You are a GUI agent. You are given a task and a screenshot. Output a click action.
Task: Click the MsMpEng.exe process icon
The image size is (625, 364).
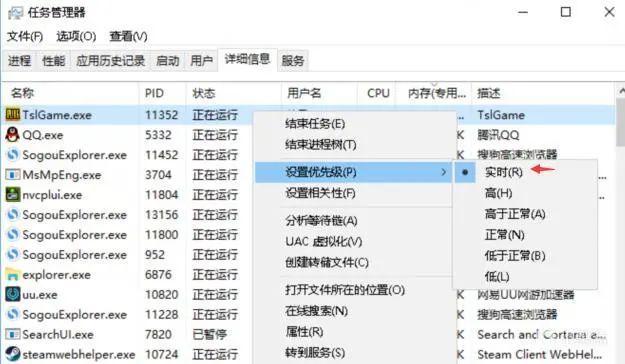coord(12,175)
